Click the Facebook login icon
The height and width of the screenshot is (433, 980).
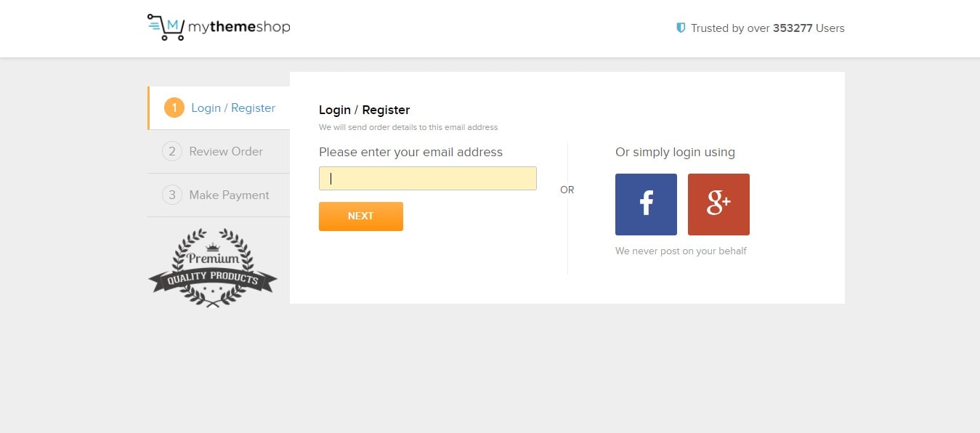[x=646, y=204]
